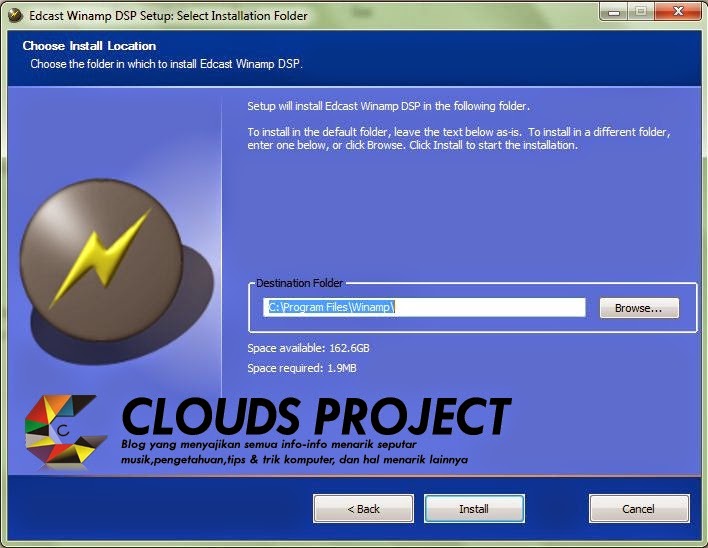Click the Install button
708x548 pixels.
[474, 509]
